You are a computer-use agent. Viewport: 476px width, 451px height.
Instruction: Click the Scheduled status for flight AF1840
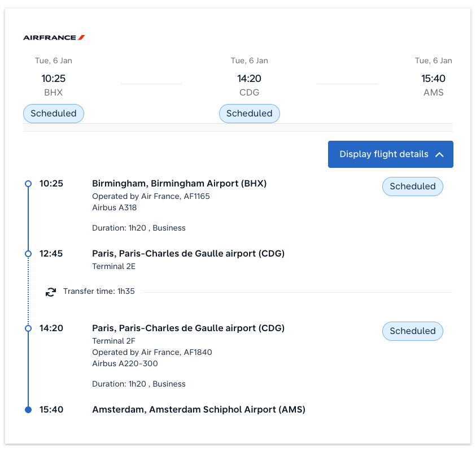point(412,331)
